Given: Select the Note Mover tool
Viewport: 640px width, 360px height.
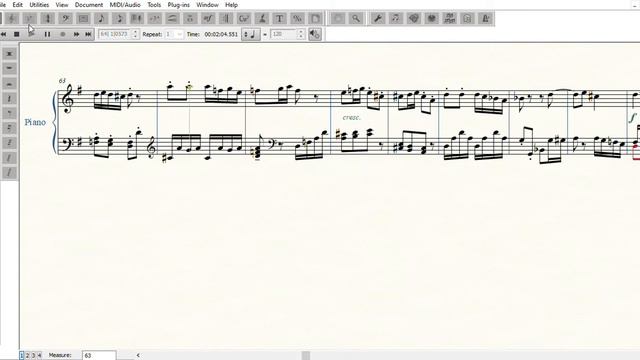Looking at the screenshot, I should [396, 18].
